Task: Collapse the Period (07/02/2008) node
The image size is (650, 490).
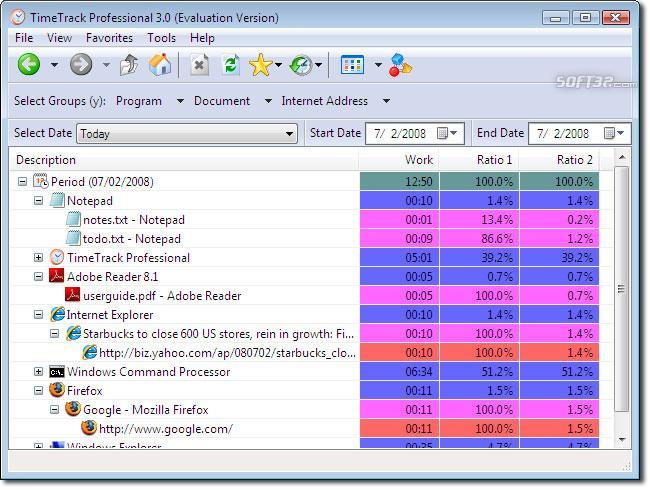Action: (22, 182)
